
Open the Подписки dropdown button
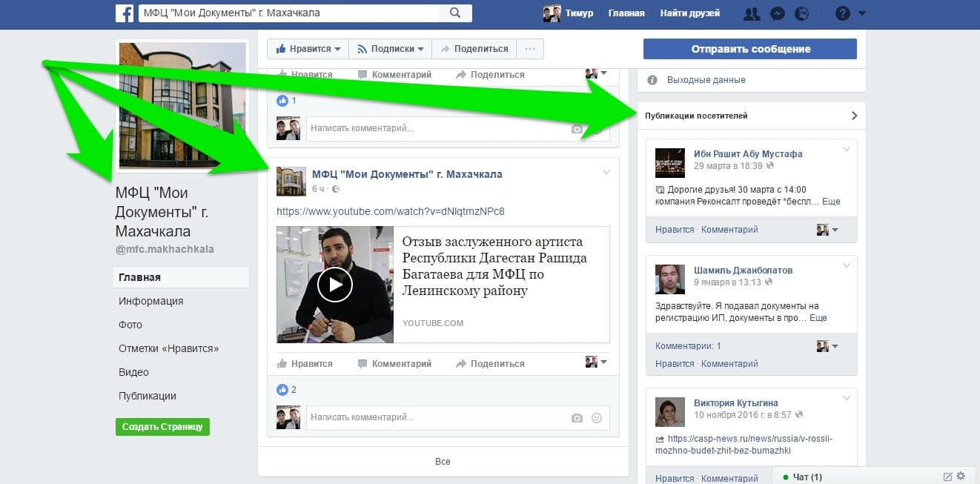coord(391,49)
